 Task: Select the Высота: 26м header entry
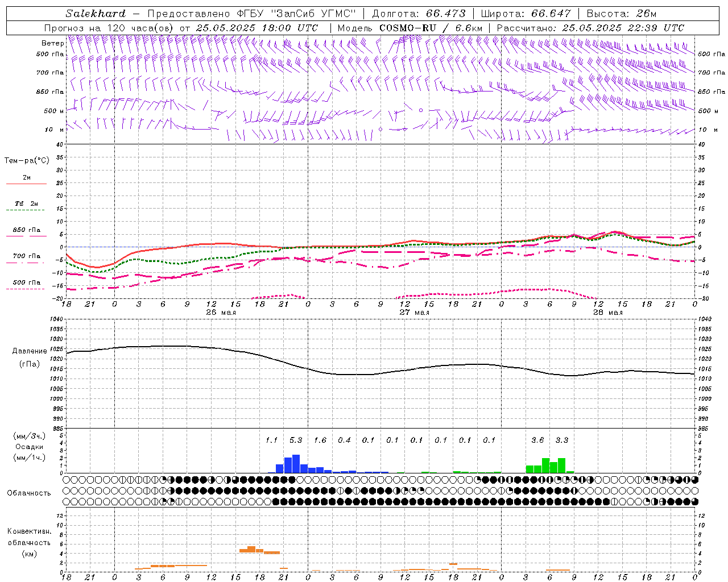click(x=621, y=14)
